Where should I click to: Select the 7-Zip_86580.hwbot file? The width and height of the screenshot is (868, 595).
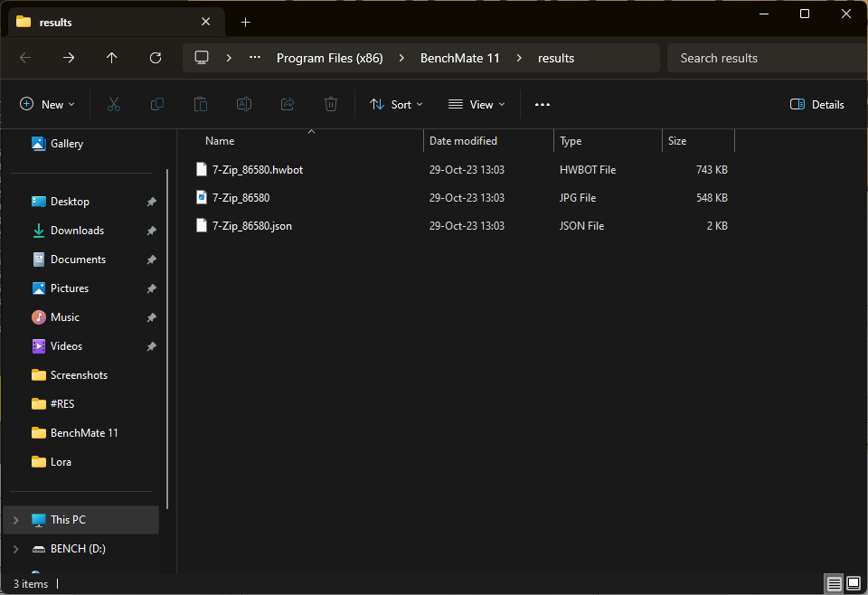point(258,170)
